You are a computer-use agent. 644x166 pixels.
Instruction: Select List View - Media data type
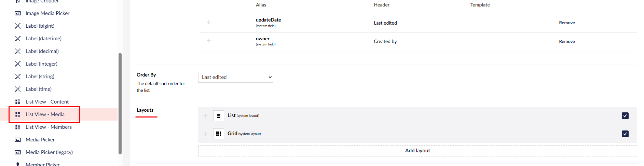point(45,114)
